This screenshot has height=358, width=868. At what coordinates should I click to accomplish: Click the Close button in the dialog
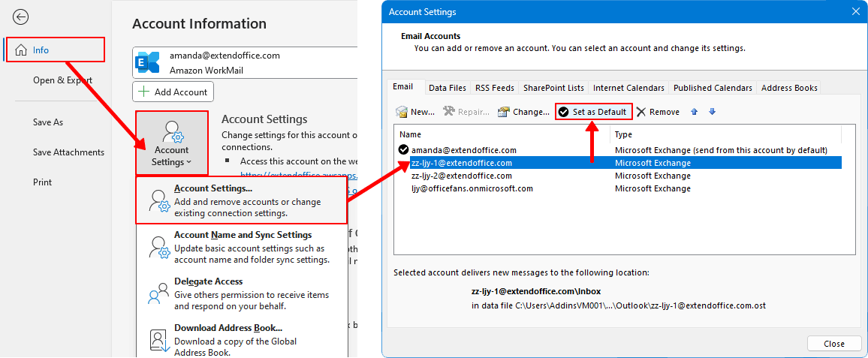pyautogui.click(x=833, y=344)
